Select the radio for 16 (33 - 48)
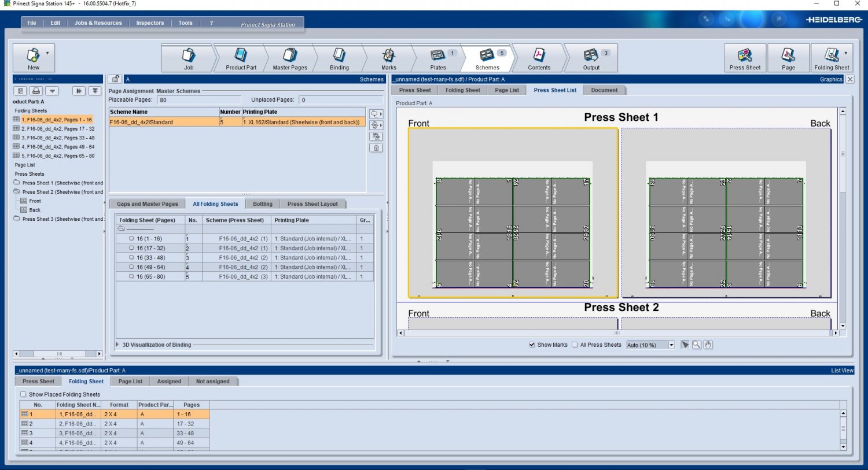The width and height of the screenshot is (868, 470). [131, 258]
